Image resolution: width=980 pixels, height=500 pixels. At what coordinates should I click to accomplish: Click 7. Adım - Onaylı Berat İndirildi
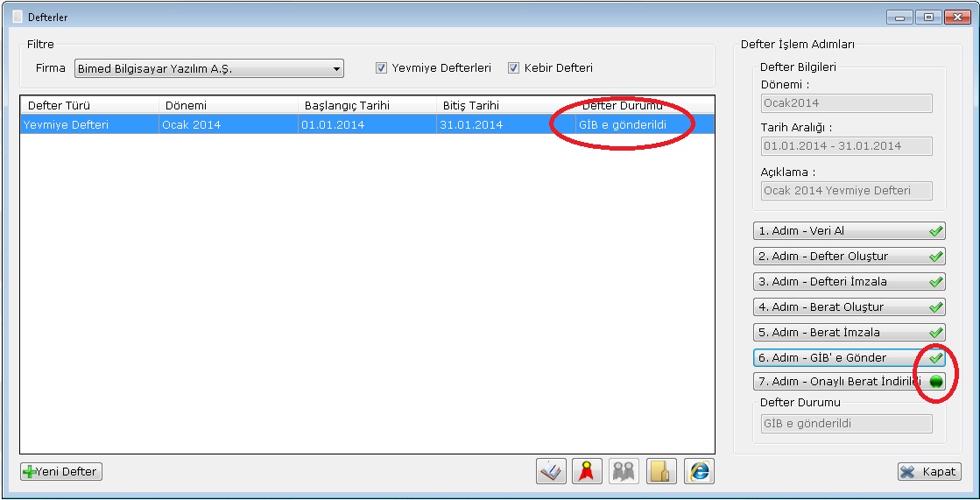pos(849,381)
